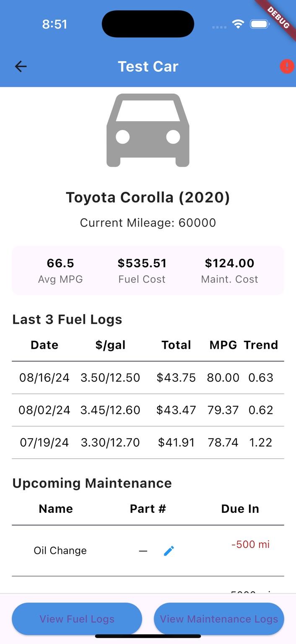The width and height of the screenshot is (296, 644).
Task: Select the 08/02/24 fuel log row
Action: click(x=148, y=410)
